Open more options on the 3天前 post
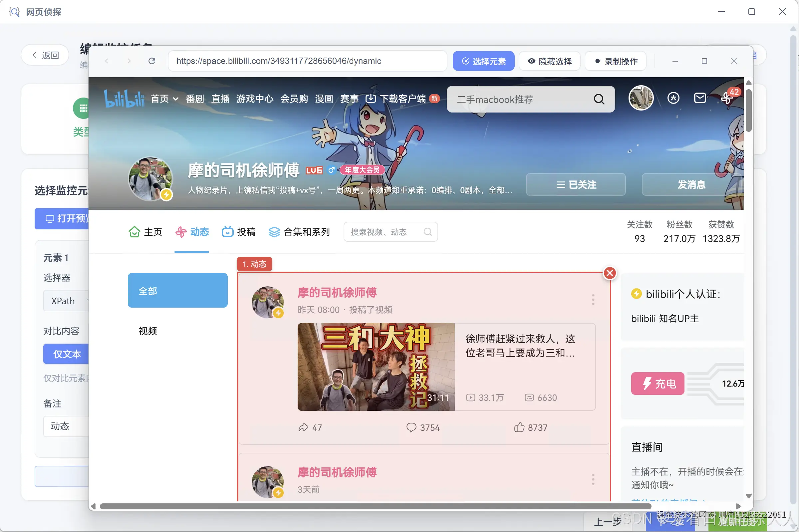The height and width of the screenshot is (532, 799). pos(593,479)
